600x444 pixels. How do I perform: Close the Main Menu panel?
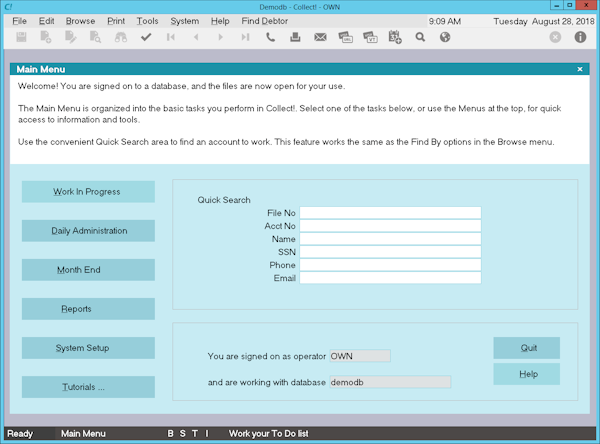pos(580,69)
